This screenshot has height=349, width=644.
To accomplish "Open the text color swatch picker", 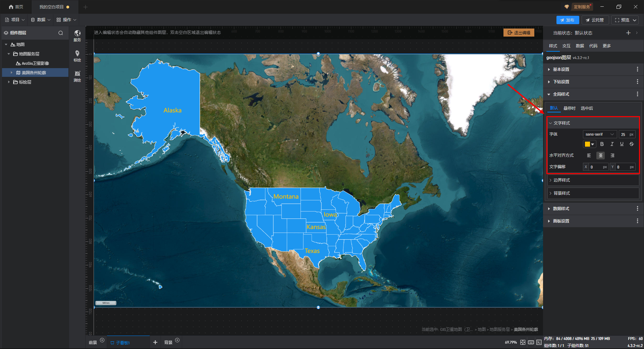I will (x=589, y=144).
